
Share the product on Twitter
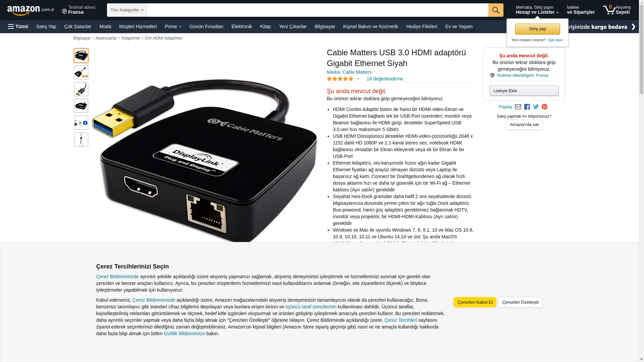click(536, 107)
